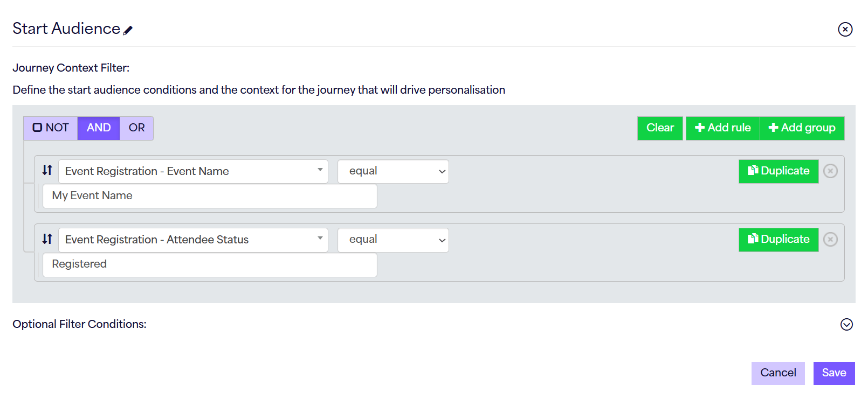Select the AND condition toggle

click(x=99, y=128)
